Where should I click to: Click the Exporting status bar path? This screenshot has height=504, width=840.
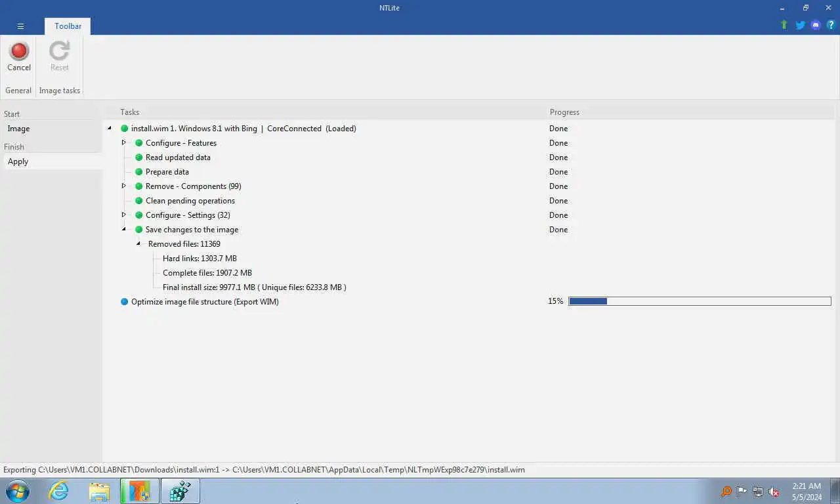tap(264, 470)
